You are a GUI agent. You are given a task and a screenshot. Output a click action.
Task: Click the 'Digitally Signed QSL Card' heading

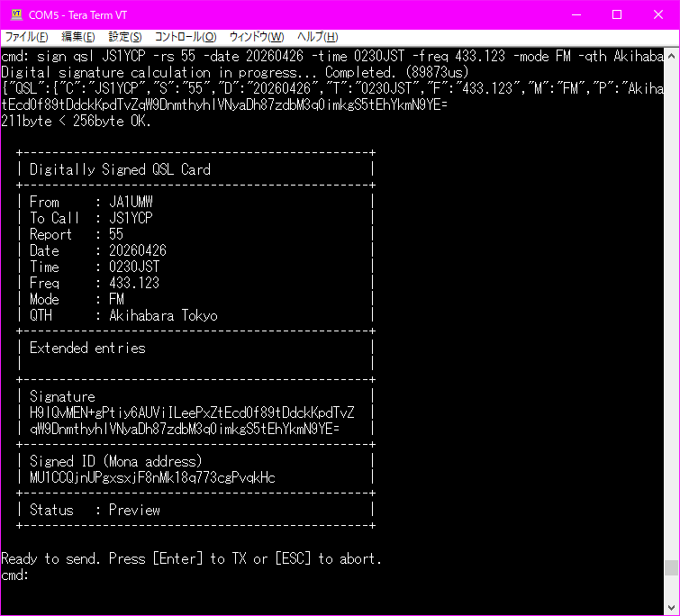[x=120, y=169]
